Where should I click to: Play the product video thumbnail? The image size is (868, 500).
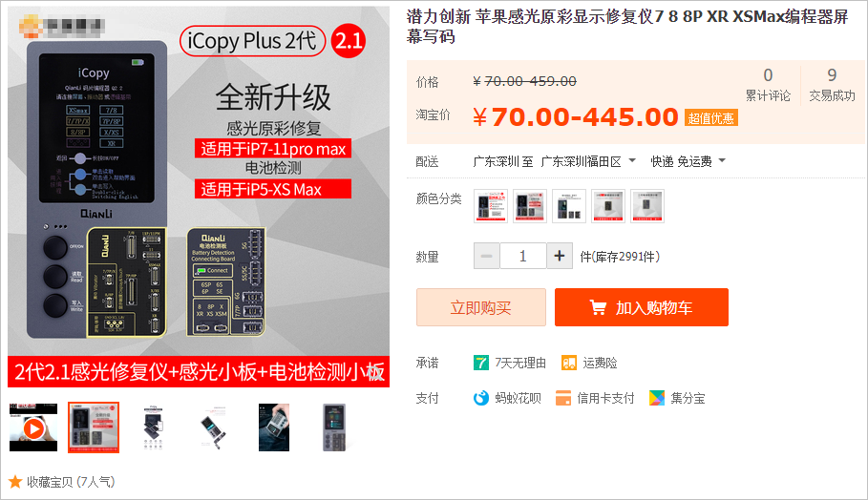coord(33,428)
